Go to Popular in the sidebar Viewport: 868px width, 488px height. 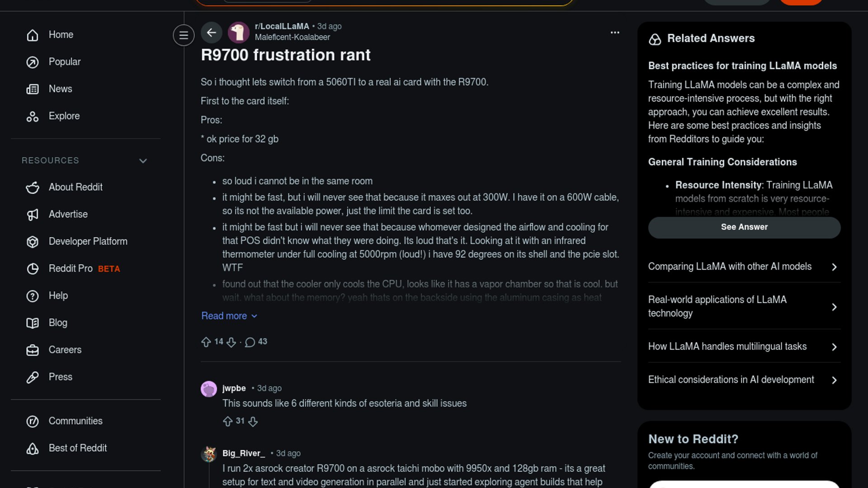click(64, 62)
